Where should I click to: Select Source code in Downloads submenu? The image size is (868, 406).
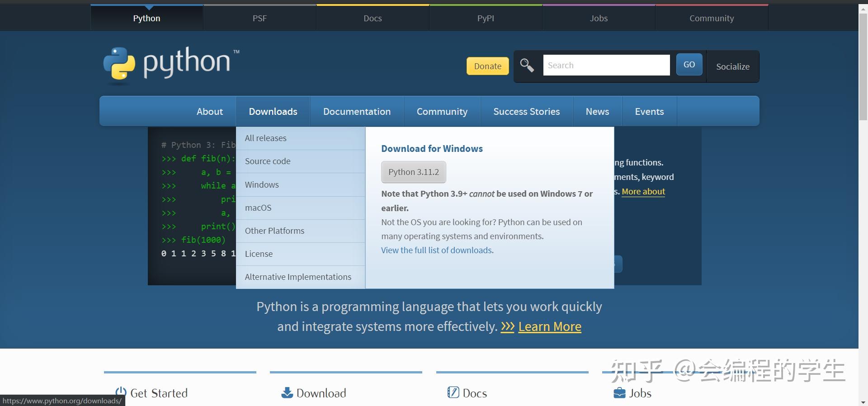[301, 161]
